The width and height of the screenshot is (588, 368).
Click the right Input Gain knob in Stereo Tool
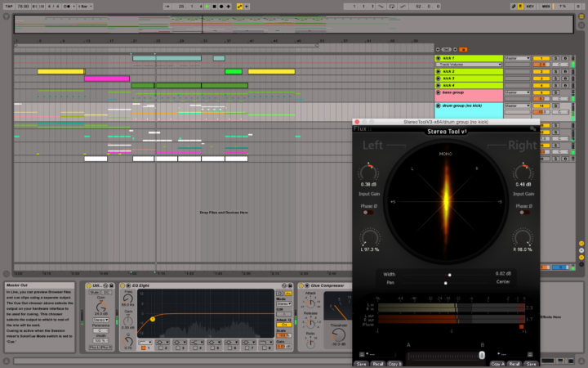523,173
